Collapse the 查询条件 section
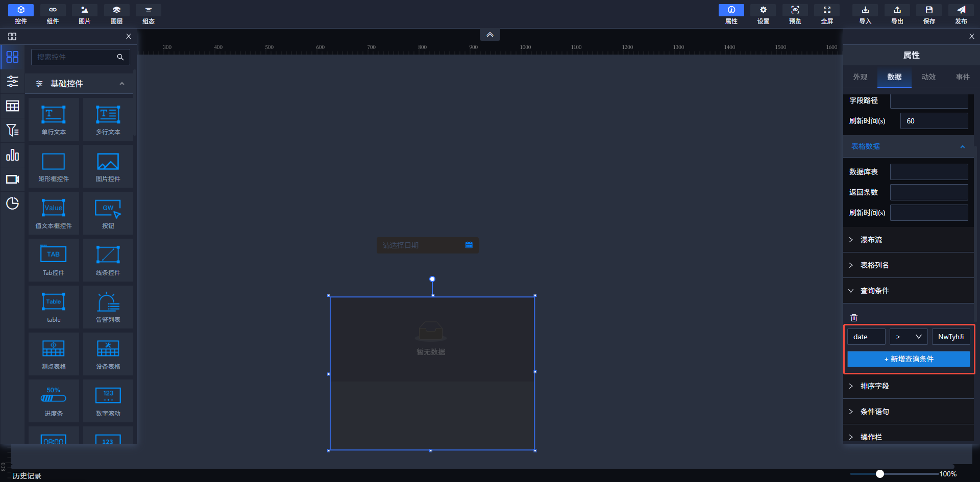The height and width of the screenshot is (482, 980). click(874, 291)
